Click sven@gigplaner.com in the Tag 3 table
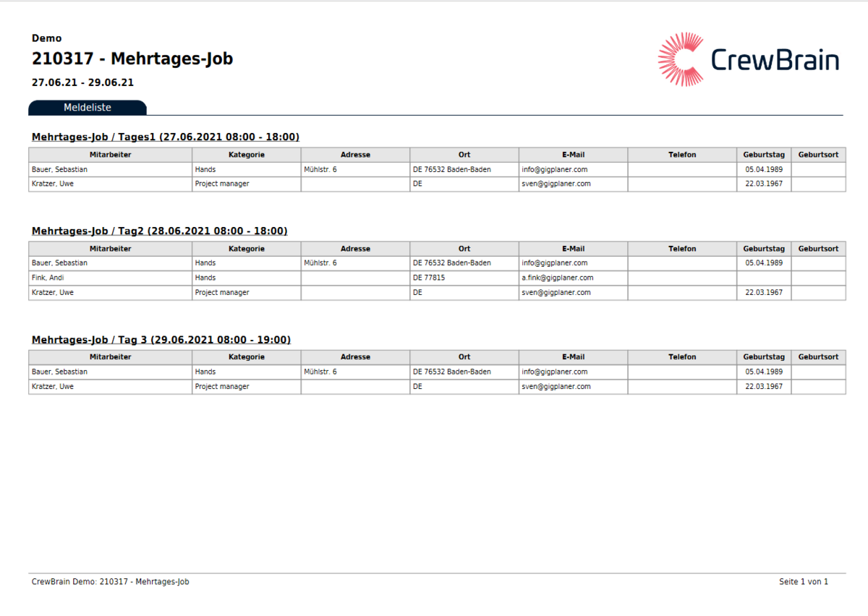 point(556,387)
